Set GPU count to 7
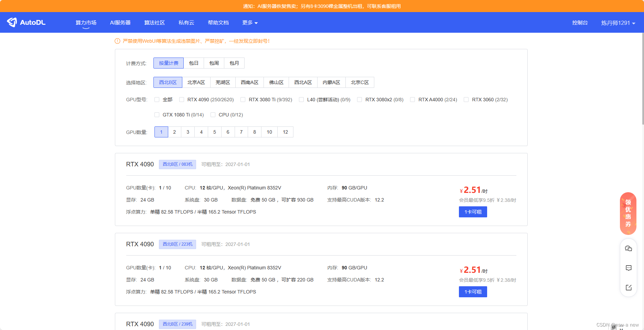This screenshot has height=330, width=644. [241, 132]
